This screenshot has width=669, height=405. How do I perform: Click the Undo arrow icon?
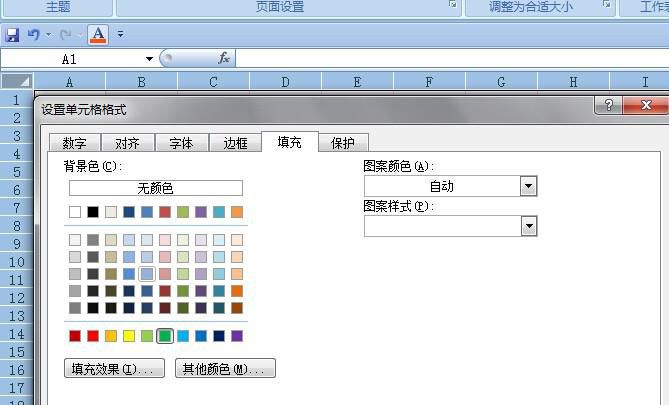tap(33, 34)
